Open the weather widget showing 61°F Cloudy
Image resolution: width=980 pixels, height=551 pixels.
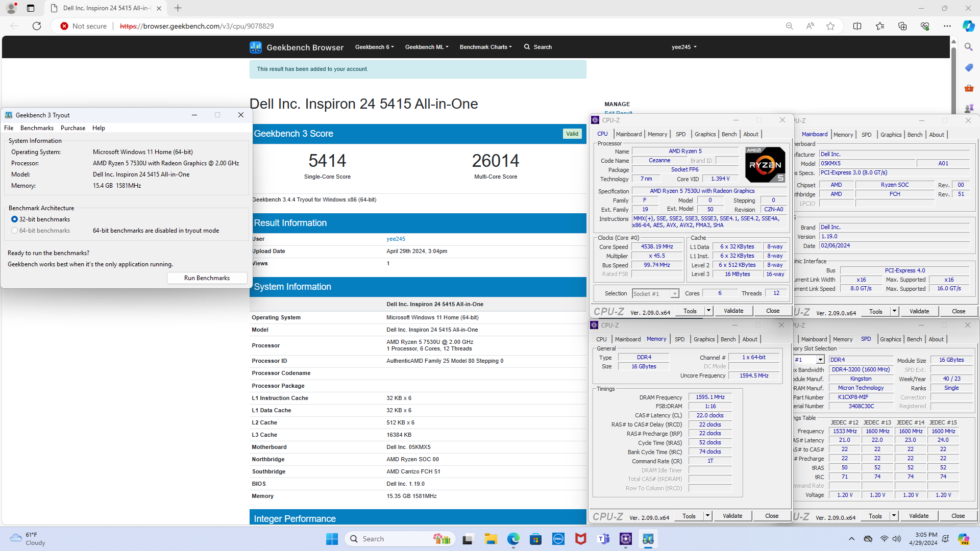coord(28,539)
